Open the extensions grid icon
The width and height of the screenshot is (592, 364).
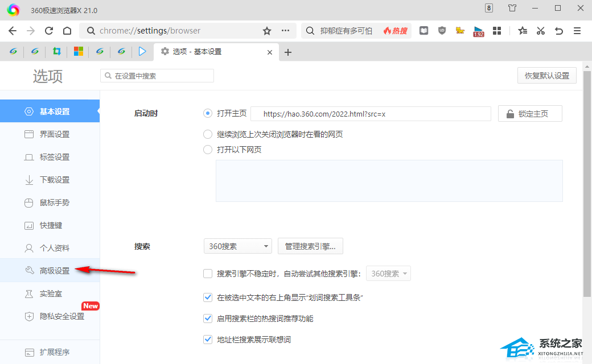coord(496,31)
